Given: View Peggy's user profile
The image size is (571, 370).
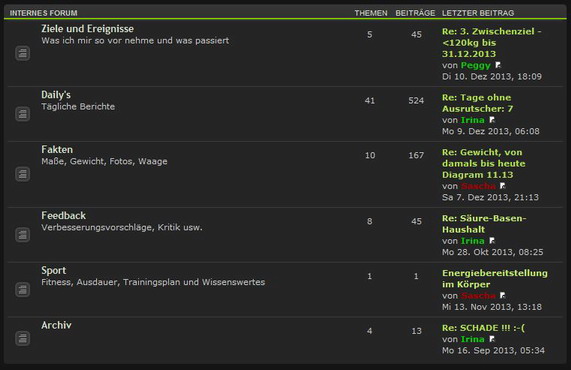Looking at the screenshot, I should pyautogui.click(x=476, y=66).
